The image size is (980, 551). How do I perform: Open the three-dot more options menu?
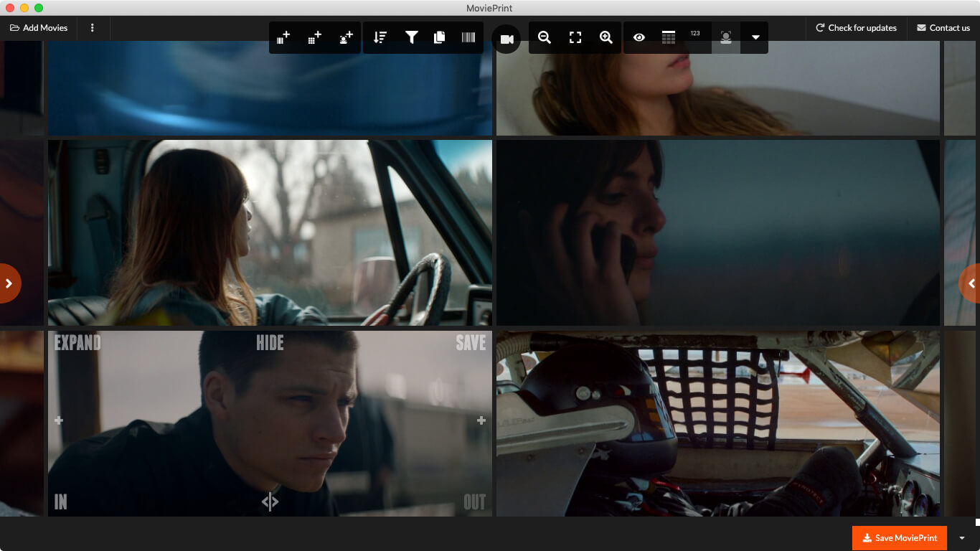coord(93,28)
